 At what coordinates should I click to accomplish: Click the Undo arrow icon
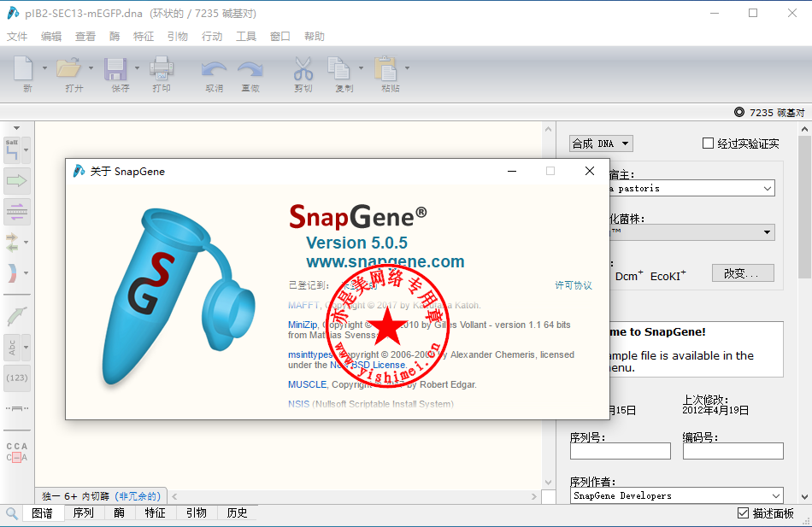pos(214,69)
